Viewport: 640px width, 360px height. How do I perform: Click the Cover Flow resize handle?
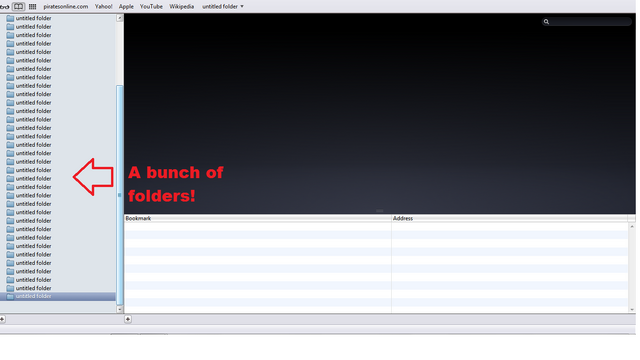(380, 211)
